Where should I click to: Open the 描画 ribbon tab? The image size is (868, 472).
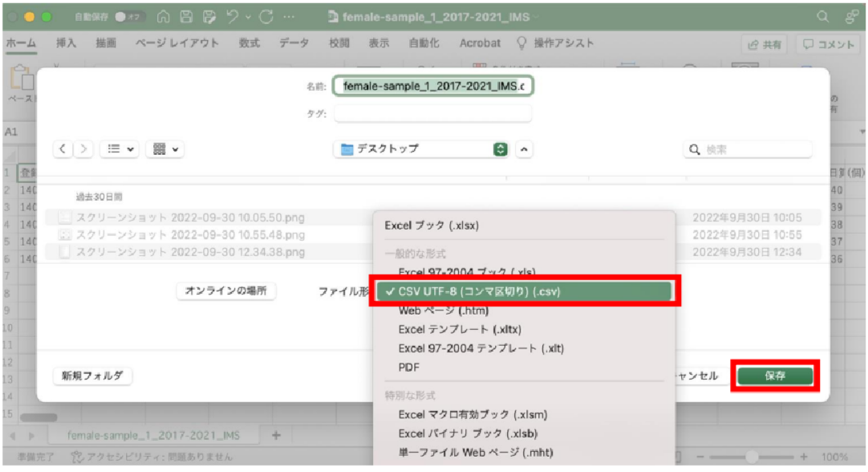pos(106,43)
